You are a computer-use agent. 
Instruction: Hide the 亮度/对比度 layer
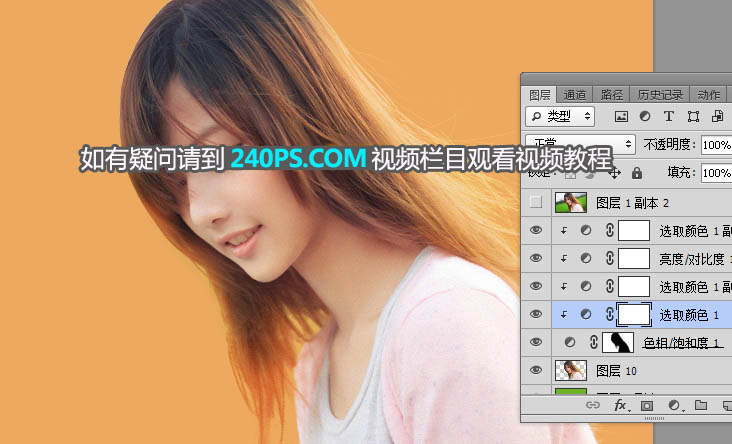click(x=536, y=258)
